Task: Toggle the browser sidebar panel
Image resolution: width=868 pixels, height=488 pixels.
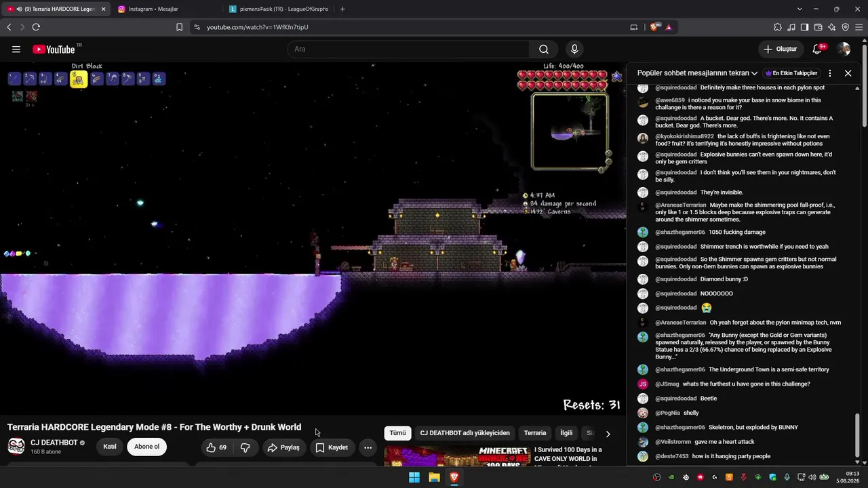Action: pos(804,27)
